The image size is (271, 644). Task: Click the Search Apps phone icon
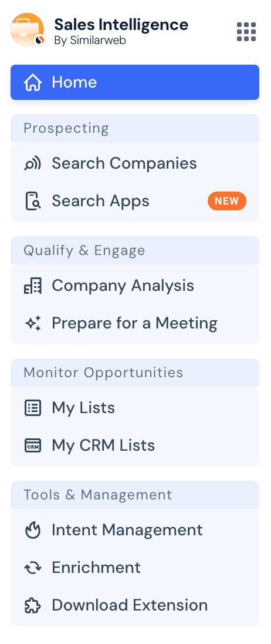(x=33, y=201)
